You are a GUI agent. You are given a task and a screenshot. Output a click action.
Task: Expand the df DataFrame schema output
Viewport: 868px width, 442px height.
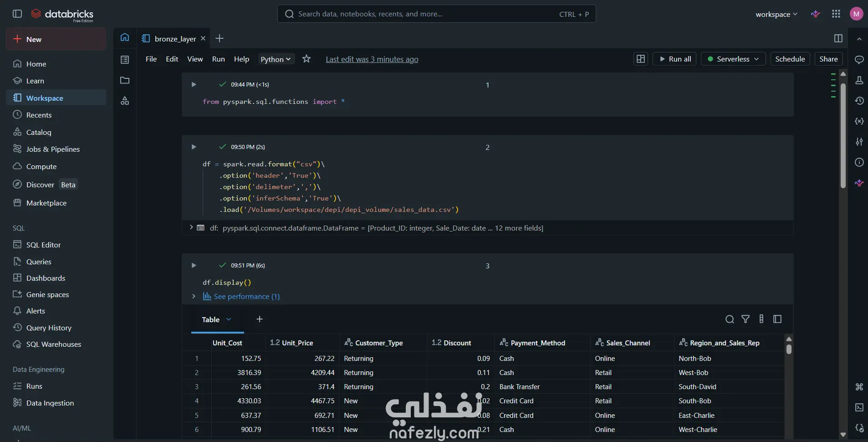click(191, 227)
